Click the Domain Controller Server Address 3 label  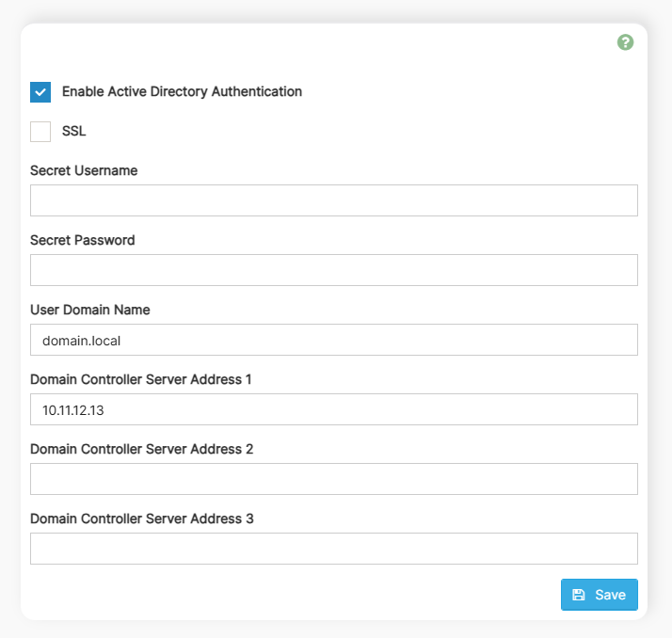pos(142,518)
